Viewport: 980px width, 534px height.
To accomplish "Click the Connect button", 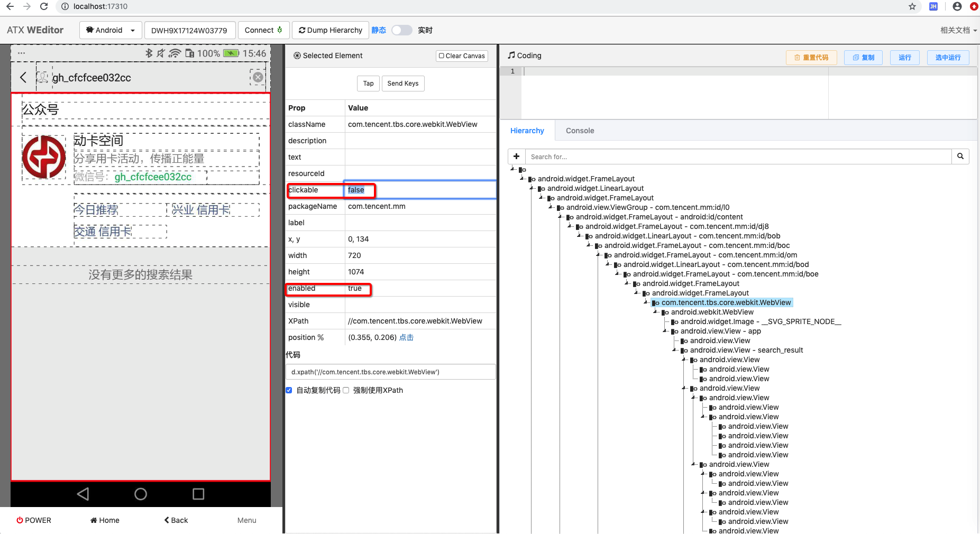I will click(x=263, y=30).
